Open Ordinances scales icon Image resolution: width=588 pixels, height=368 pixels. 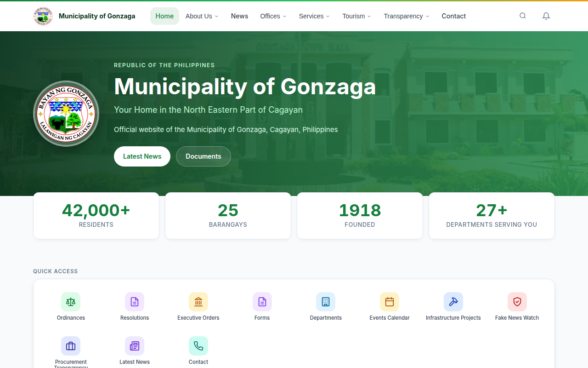[71, 302]
